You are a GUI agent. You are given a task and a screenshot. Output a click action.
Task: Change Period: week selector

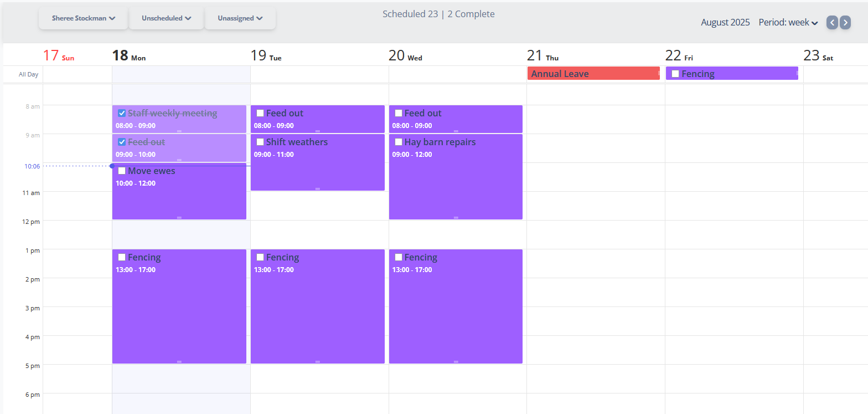(x=788, y=23)
